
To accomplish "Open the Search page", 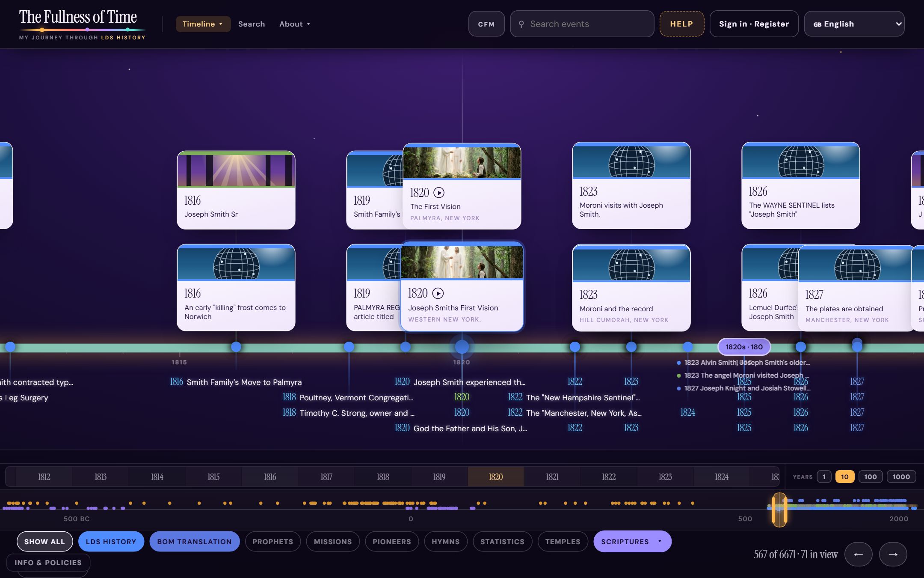I will click(252, 24).
